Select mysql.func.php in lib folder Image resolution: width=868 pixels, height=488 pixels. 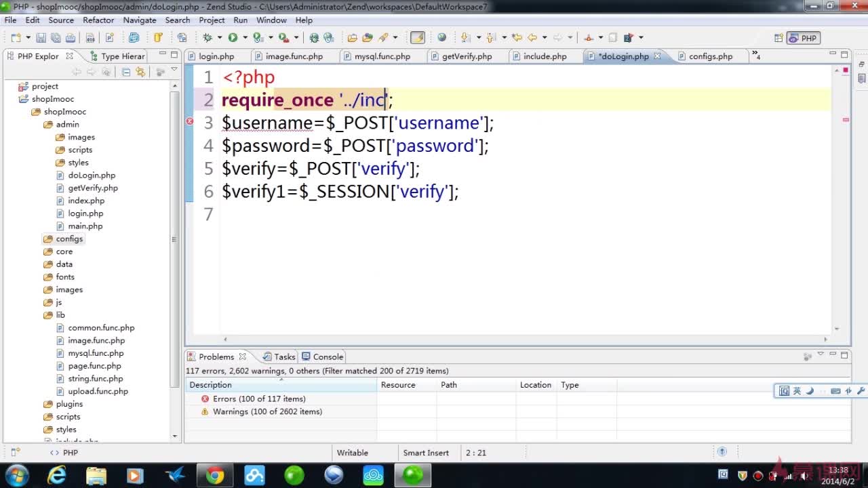point(96,353)
